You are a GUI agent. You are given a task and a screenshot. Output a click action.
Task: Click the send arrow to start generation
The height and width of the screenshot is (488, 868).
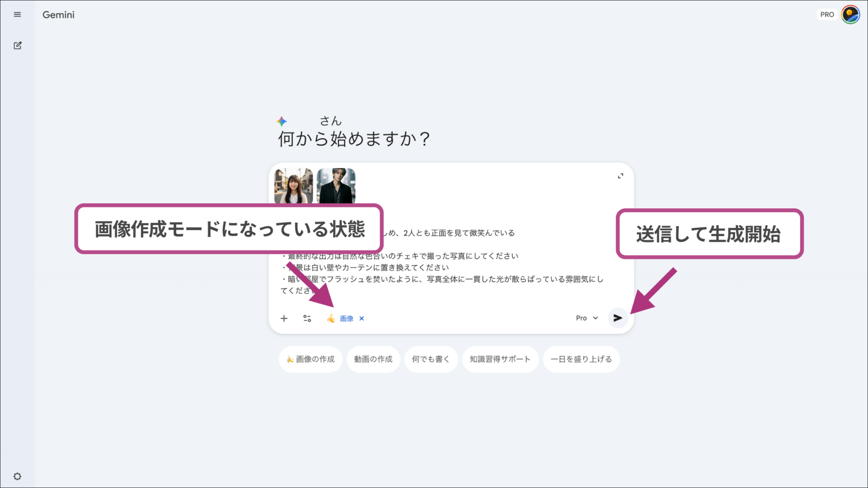(617, 318)
